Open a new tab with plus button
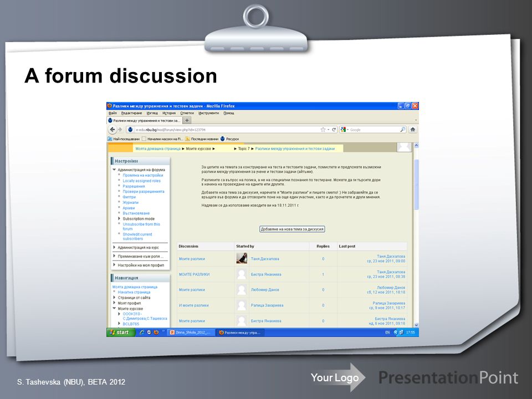This screenshot has height=399, width=532. pos(187,120)
